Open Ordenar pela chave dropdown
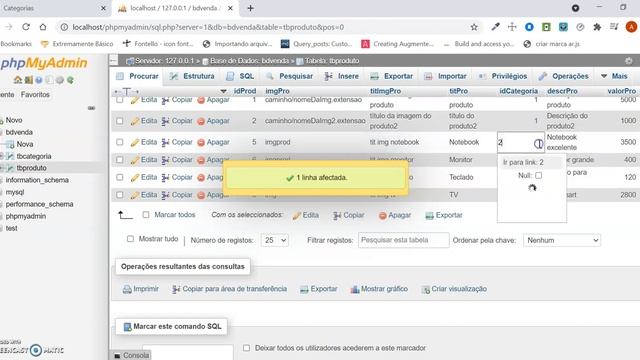 click(x=562, y=240)
